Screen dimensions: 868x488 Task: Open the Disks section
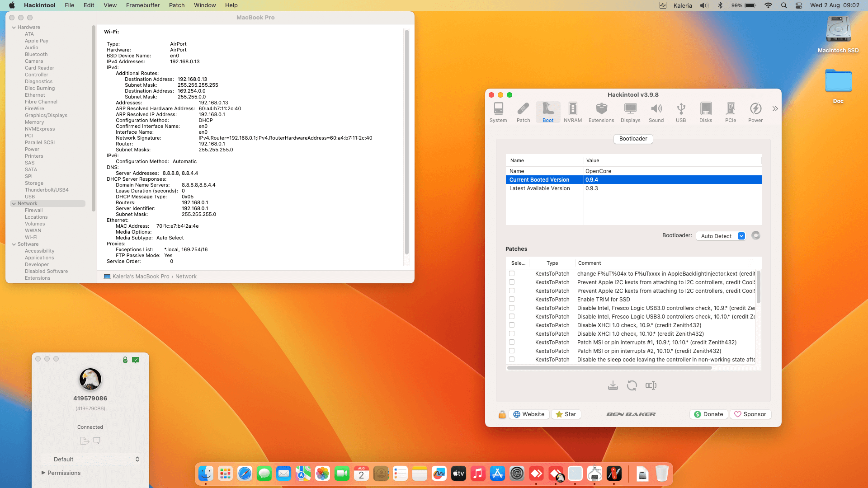coord(706,112)
